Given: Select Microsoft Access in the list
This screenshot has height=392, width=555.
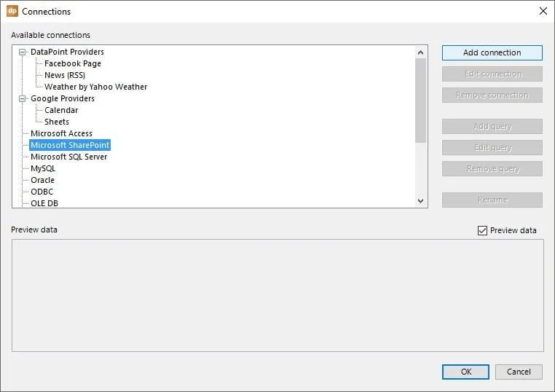Looking at the screenshot, I should [62, 133].
